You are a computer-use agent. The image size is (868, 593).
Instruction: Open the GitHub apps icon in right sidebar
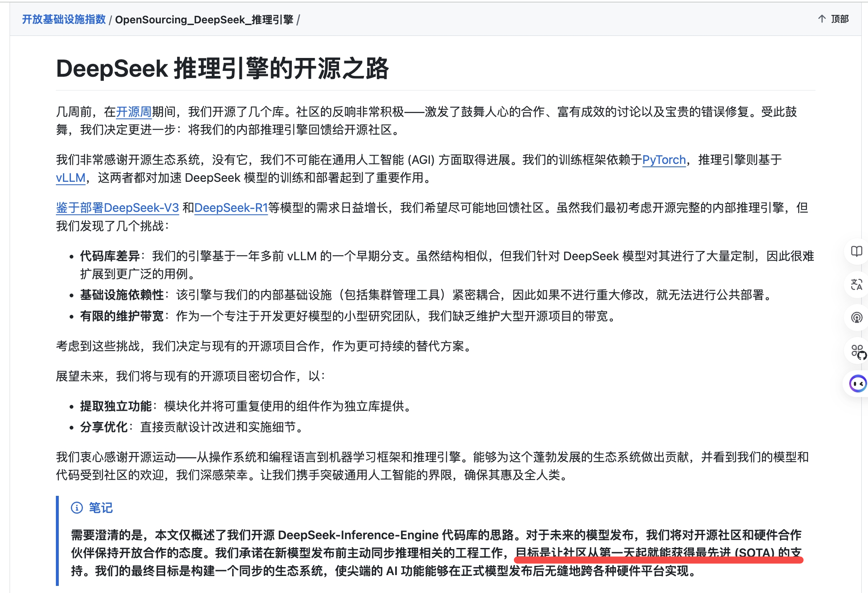tap(858, 352)
